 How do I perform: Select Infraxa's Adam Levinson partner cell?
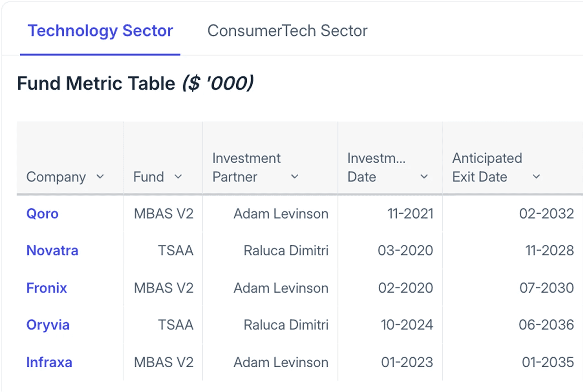tap(281, 362)
